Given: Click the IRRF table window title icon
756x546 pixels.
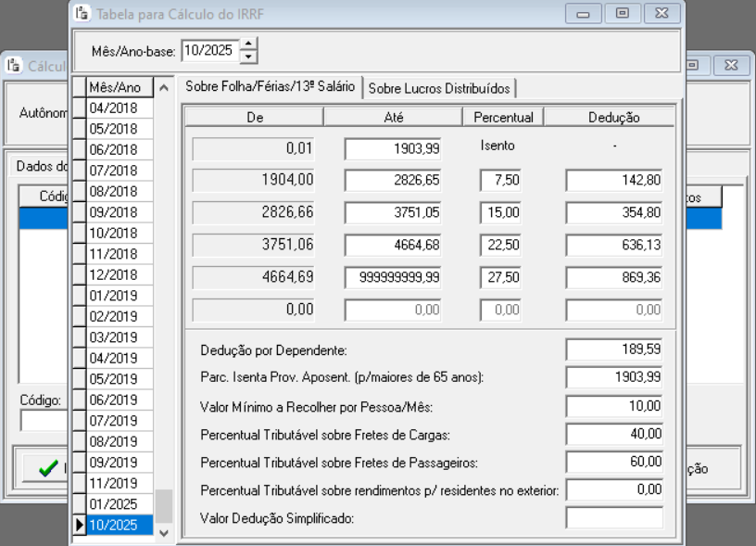Looking at the screenshot, I should click(x=82, y=14).
